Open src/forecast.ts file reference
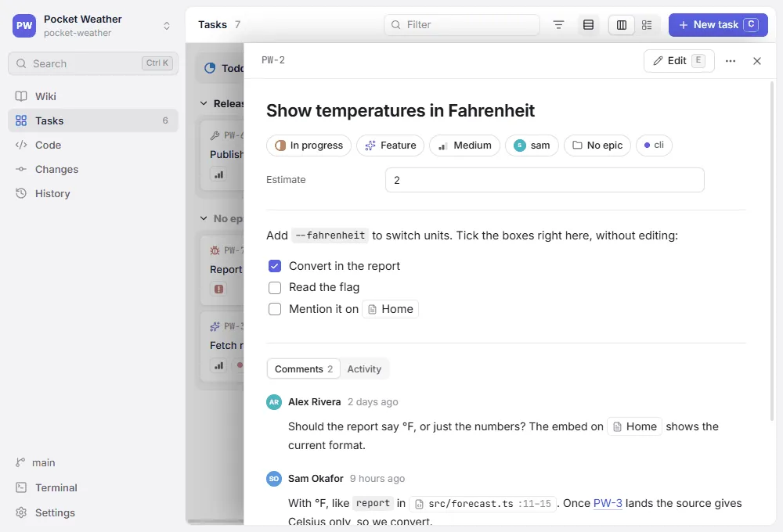783x532 pixels. (x=482, y=504)
